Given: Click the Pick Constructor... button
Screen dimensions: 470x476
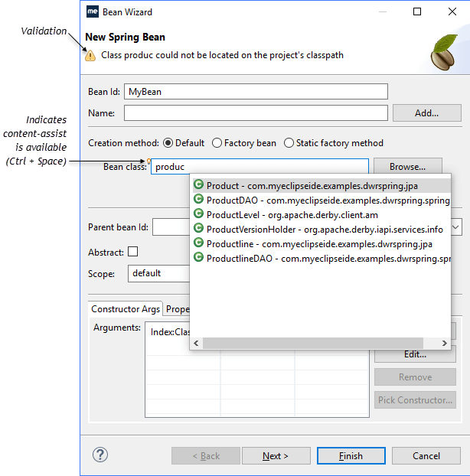Looking at the screenshot, I should pos(415,400).
